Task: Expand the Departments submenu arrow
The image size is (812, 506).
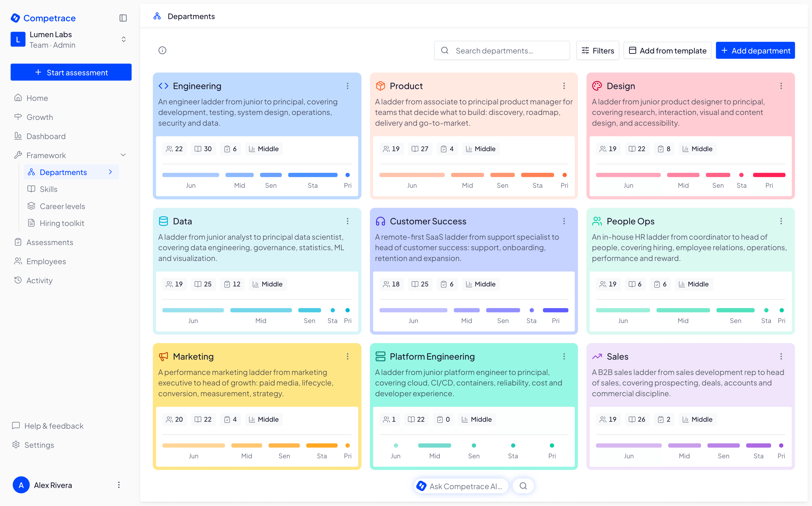Action: (110, 172)
